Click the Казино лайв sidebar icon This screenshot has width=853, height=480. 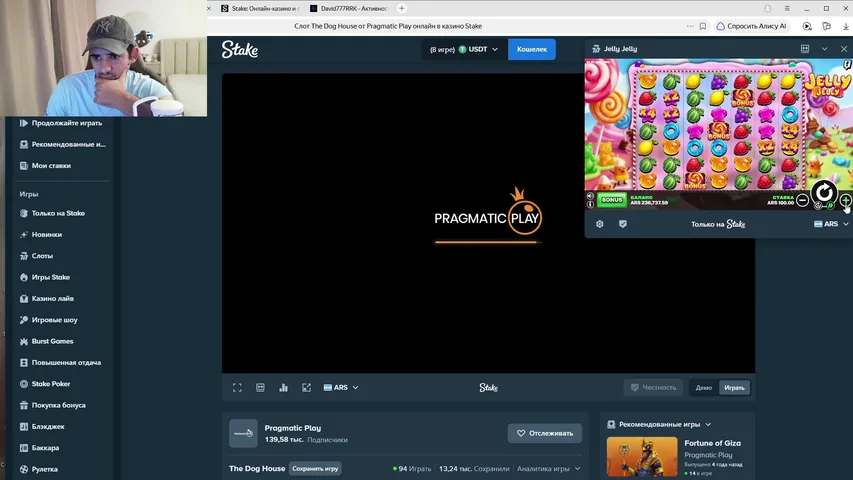tap(23, 298)
